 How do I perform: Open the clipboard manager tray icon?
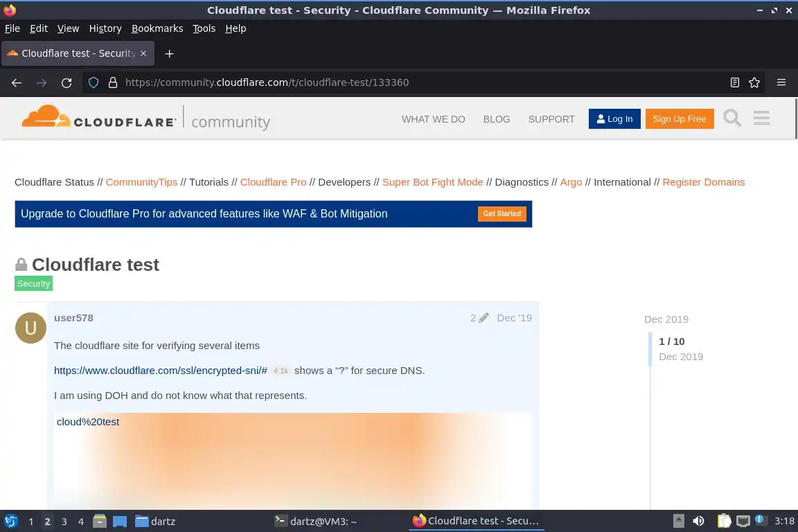click(x=724, y=522)
